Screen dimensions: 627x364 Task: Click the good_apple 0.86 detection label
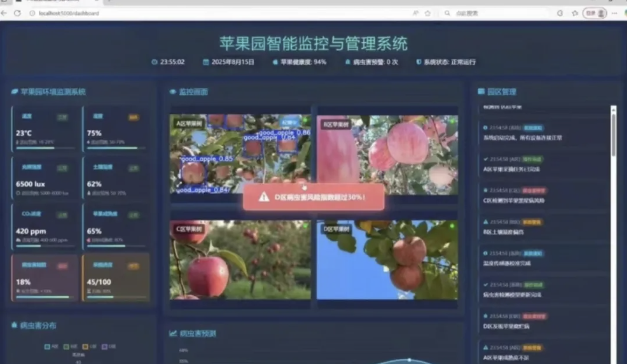coord(284,133)
